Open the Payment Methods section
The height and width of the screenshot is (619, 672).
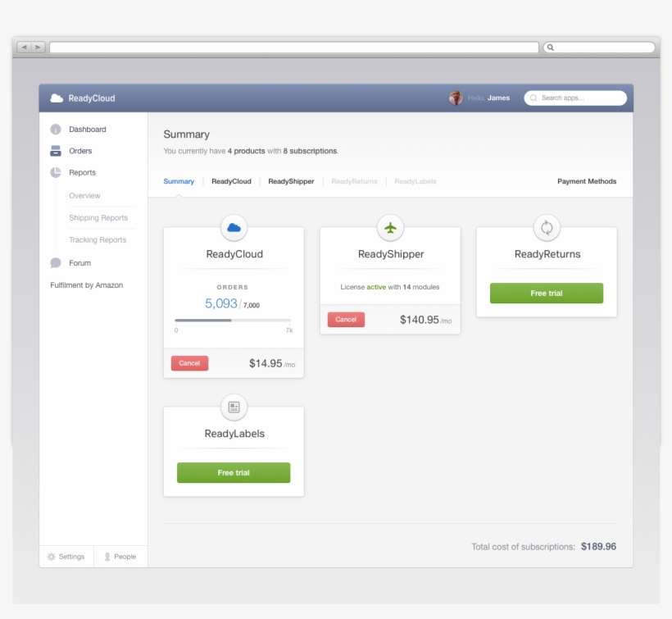[586, 181]
